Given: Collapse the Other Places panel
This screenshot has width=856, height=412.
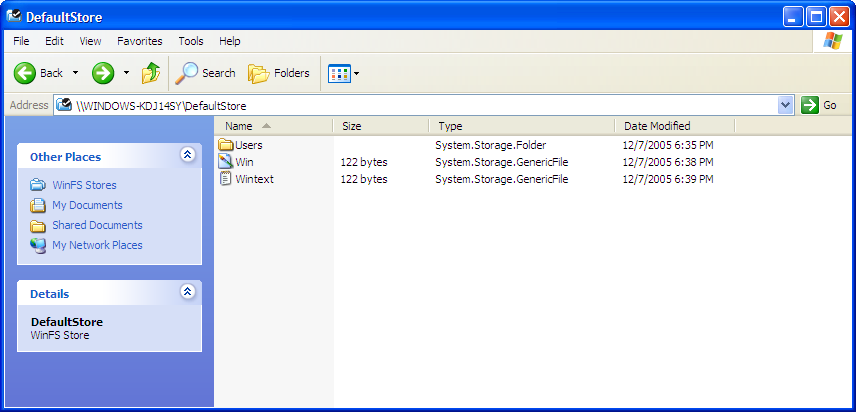Looking at the screenshot, I should (187, 155).
